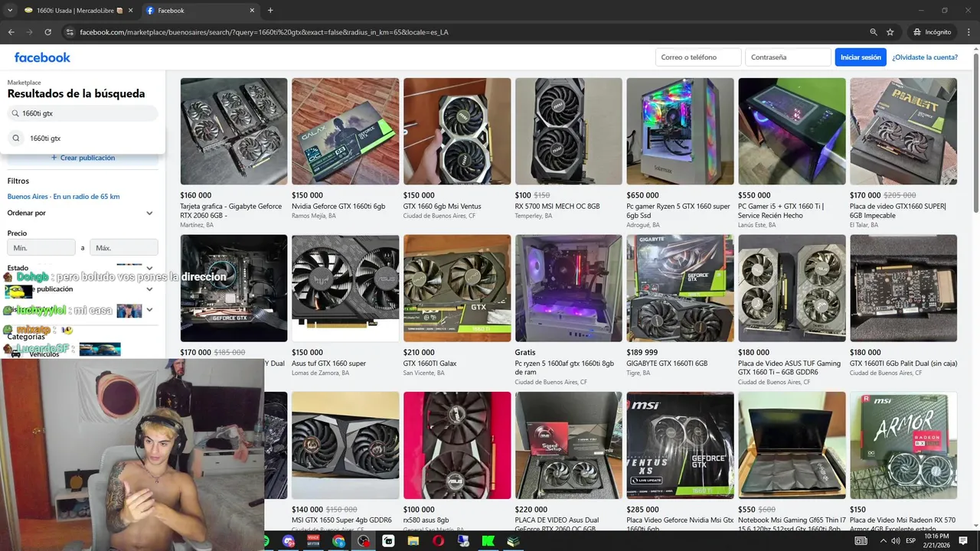Click the Mín. price field
This screenshot has height=551, width=980.
tap(41, 247)
